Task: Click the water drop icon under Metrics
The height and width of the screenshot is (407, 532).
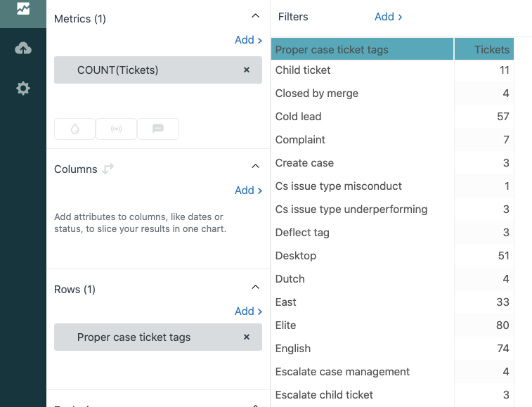Action: tap(74, 129)
